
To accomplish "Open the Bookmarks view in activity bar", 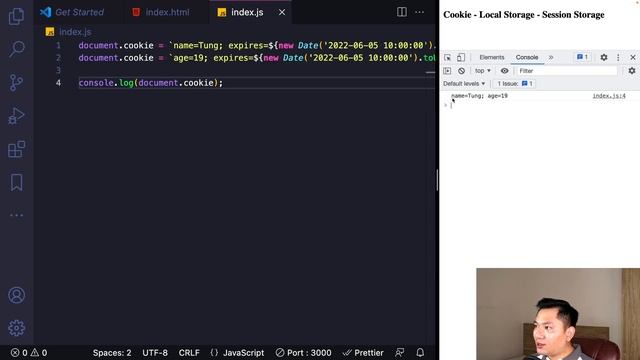I will point(16,182).
